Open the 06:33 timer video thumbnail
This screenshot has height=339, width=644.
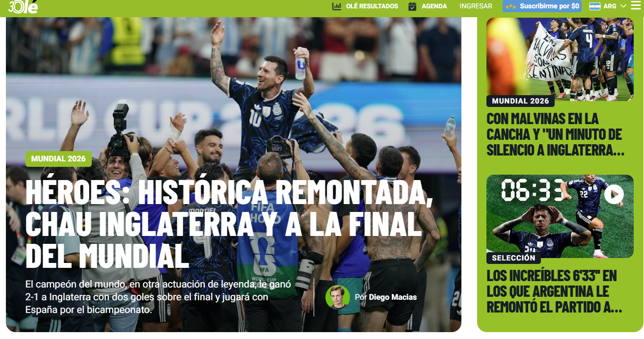click(x=560, y=216)
